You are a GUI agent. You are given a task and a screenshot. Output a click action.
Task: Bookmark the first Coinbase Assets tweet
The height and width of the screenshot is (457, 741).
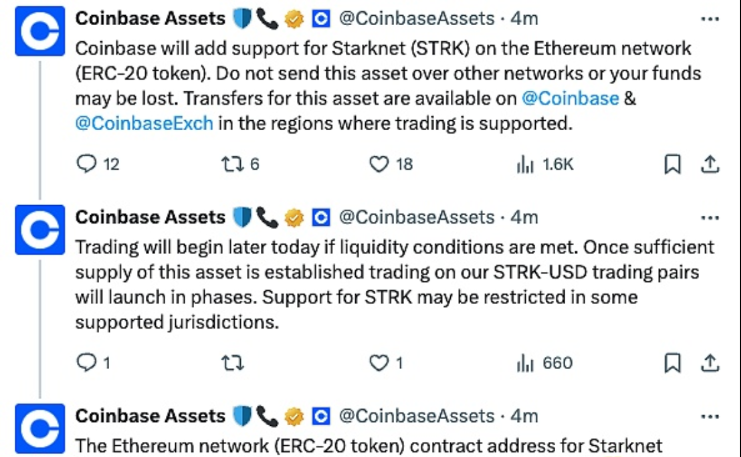(x=673, y=164)
